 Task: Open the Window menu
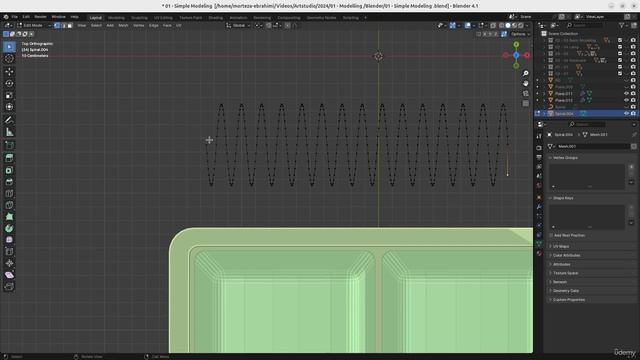coord(58,17)
